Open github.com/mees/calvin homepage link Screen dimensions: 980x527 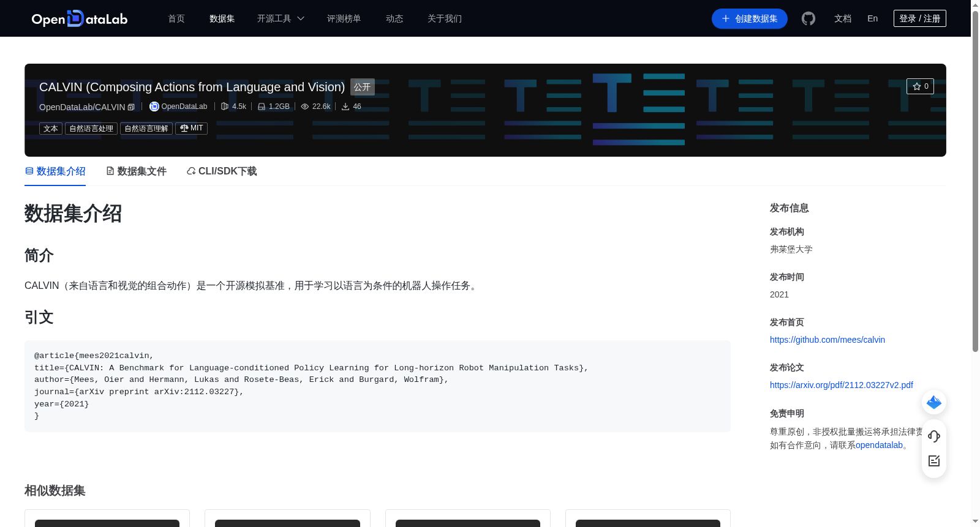click(827, 340)
